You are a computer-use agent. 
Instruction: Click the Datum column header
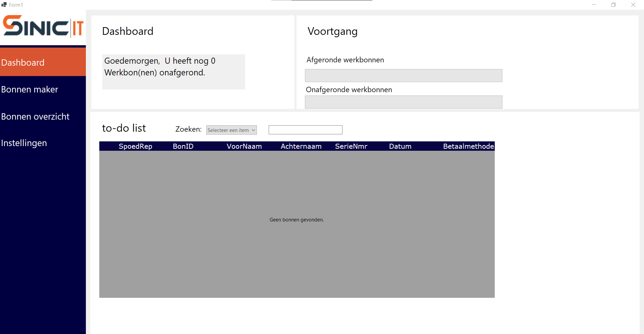(x=400, y=146)
